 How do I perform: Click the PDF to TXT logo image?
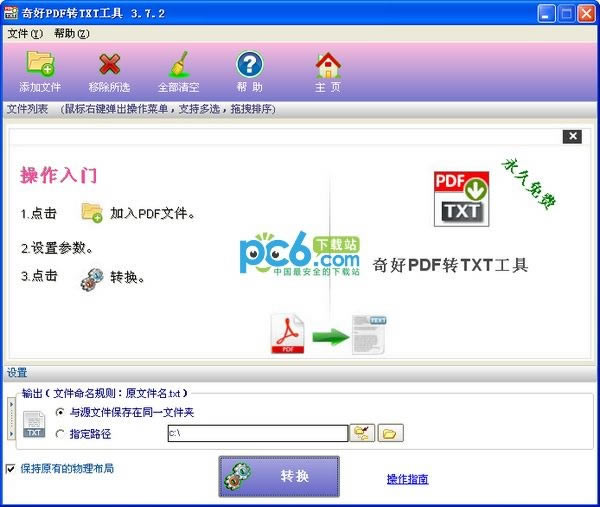click(x=461, y=199)
